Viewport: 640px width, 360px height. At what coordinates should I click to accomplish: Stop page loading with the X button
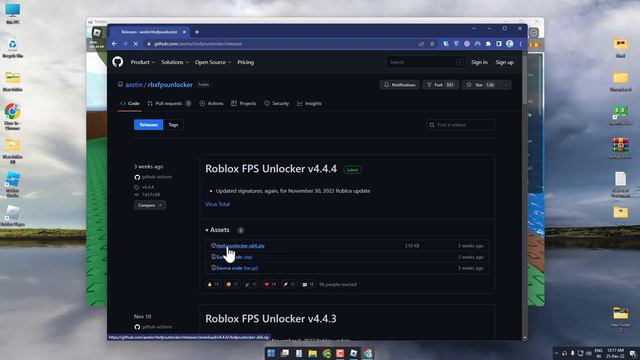tap(136, 44)
